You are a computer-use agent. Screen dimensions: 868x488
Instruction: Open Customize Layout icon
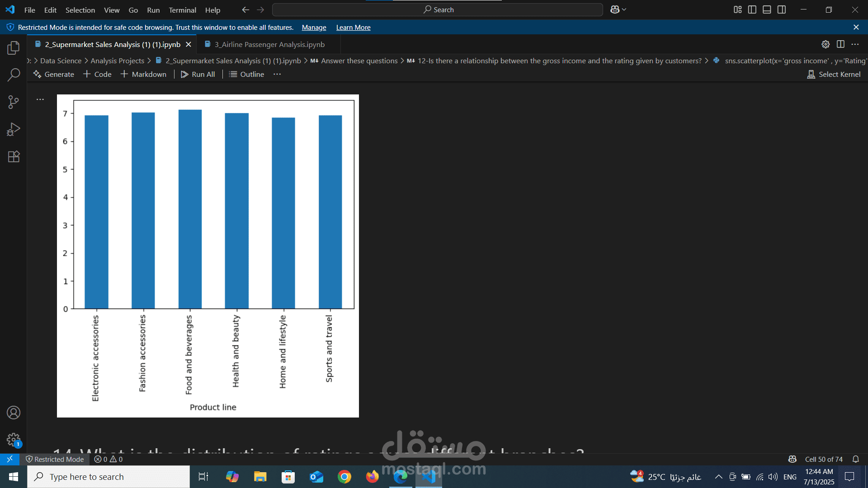point(737,9)
